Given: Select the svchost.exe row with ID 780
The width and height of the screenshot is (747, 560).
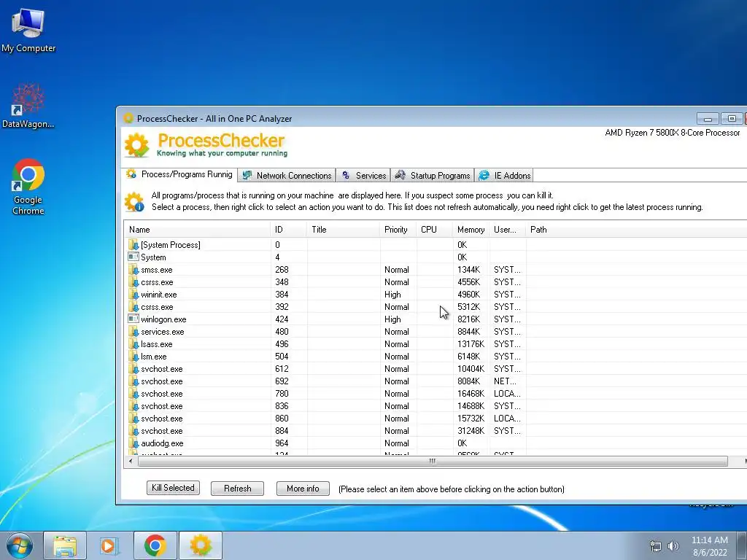Looking at the screenshot, I should [435, 393].
